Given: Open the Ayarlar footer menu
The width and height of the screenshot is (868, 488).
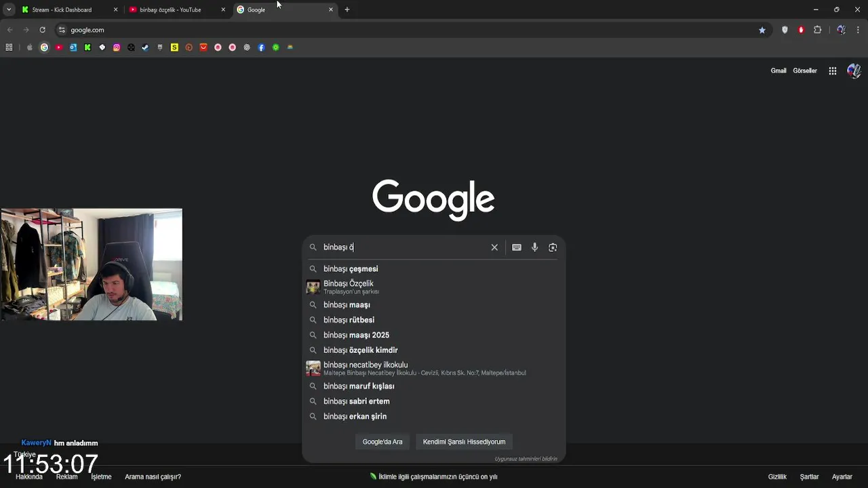Looking at the screenshot, I should (x=842, y=477).
